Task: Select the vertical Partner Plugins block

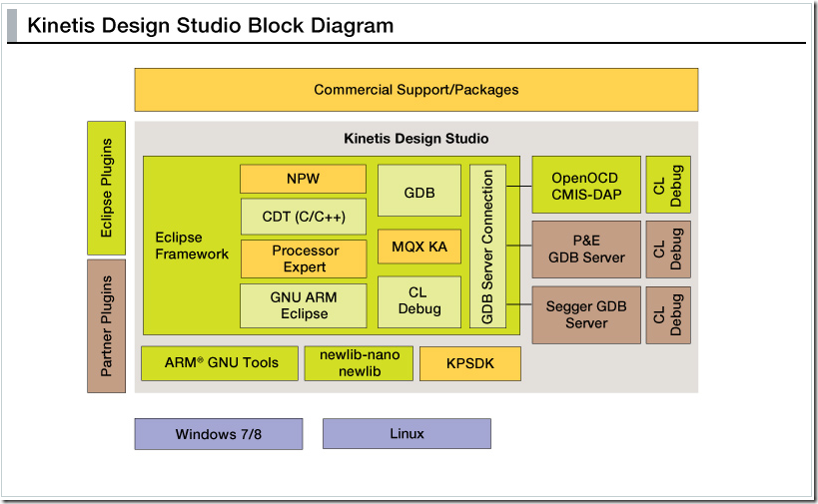Action: pyautogui.click(x=107, y=325)
